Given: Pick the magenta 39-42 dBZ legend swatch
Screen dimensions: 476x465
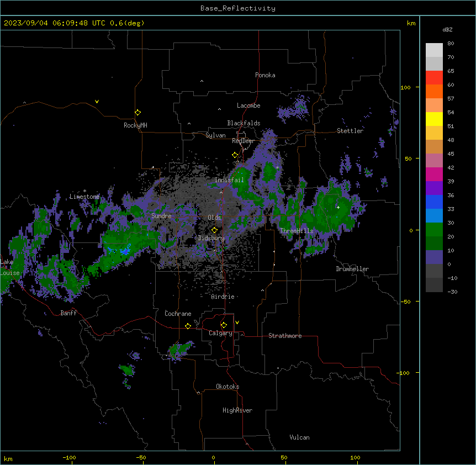Looking at the screenshot, I should click(434, 175).
